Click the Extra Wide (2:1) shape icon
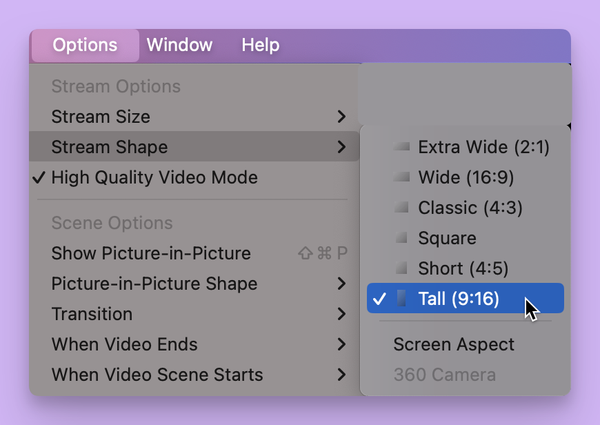Screen dimensions: 600x425 [x=403, y=147]
